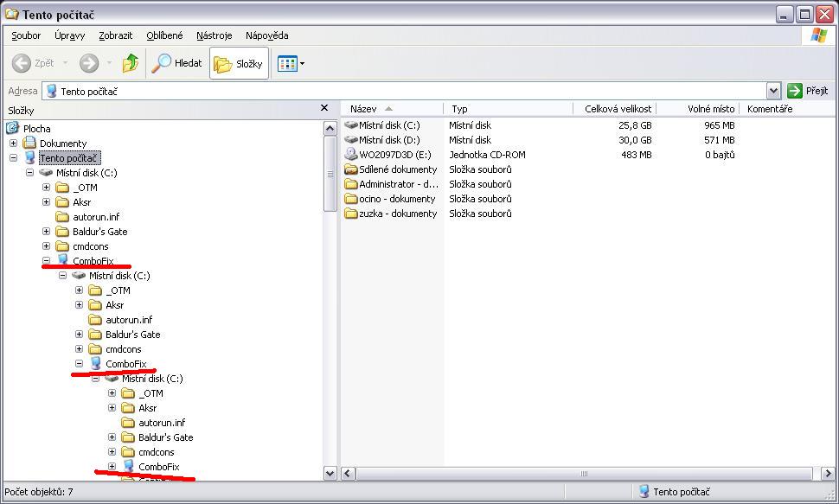Open the Soubor menu
Screen dimensions: 839x504
click(26, 35)
